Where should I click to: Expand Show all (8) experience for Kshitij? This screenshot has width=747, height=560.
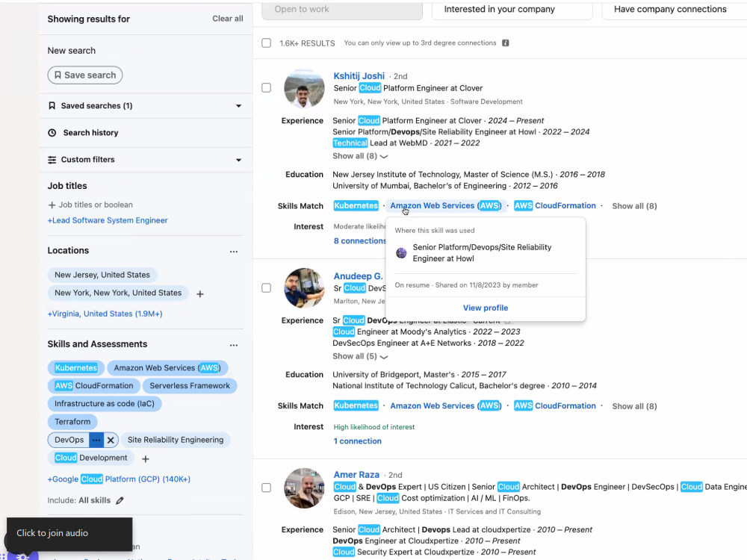(360, 156)
